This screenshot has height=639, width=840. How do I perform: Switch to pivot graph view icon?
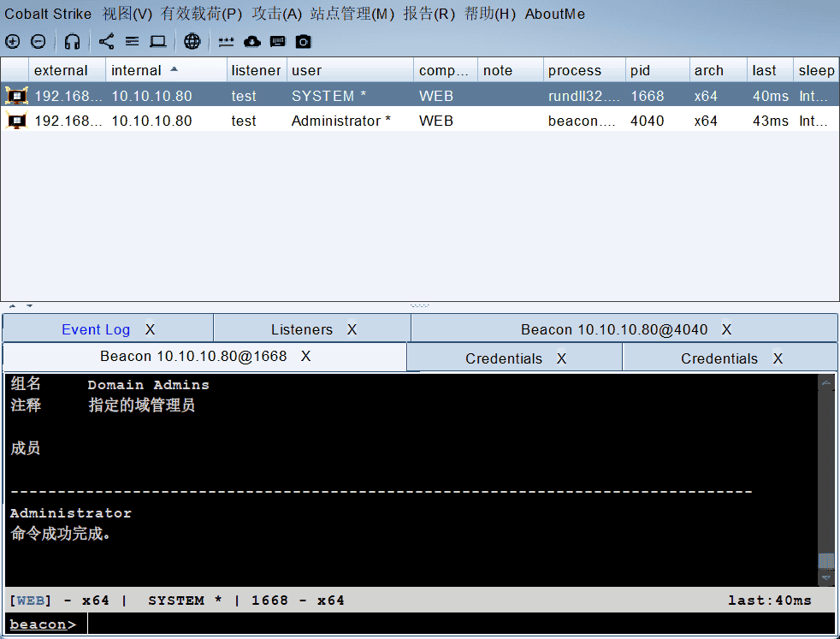pyautogui.click(x=106, y=40)
